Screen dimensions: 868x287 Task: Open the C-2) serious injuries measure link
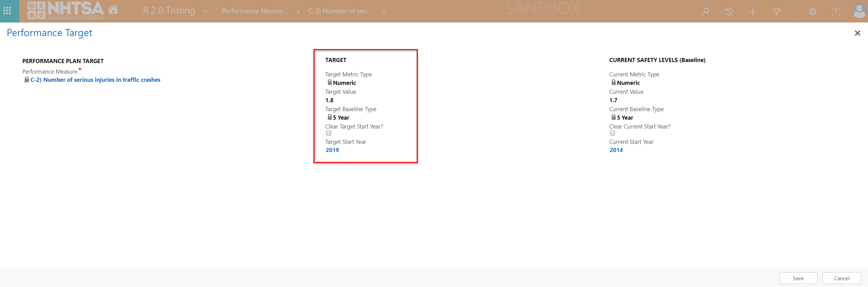tap(95, 80)
